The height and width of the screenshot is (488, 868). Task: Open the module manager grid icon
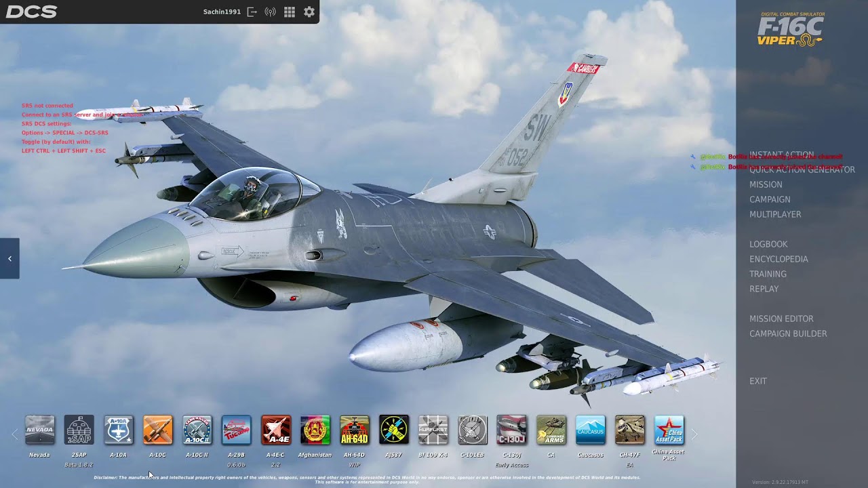tap(290, 12)
